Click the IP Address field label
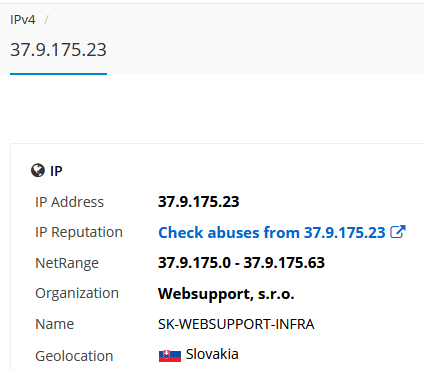 70,202
